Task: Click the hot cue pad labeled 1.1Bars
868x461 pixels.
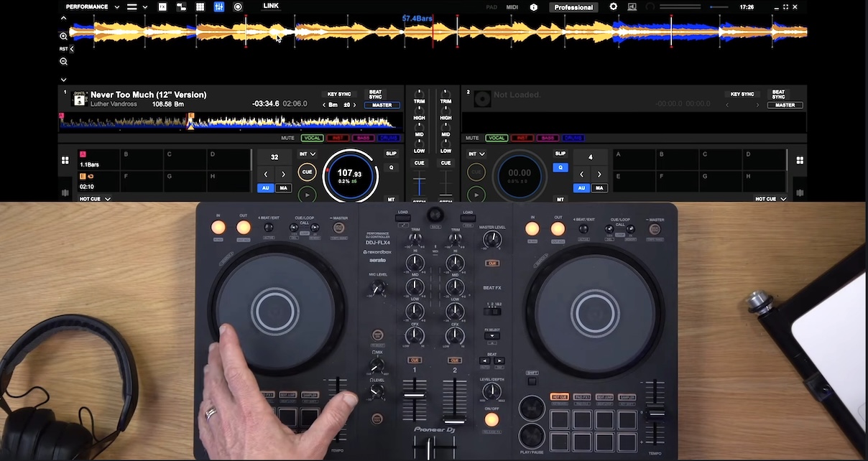Action: coord(98,159)
